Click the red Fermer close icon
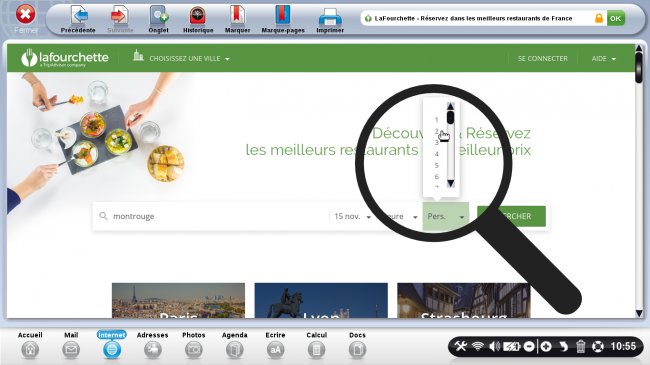The width and height of the screenshot is (650, 365). (25, 15)
